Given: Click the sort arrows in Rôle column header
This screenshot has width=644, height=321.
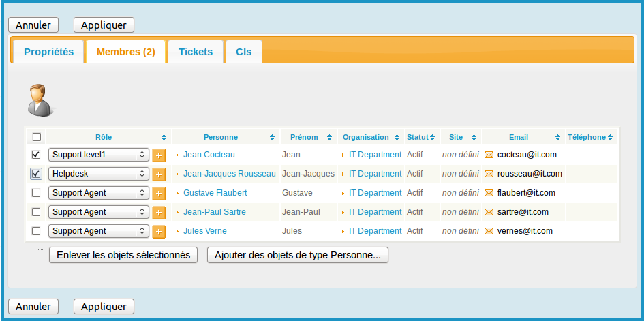Looking at the screenshot, I should point(164,138).
